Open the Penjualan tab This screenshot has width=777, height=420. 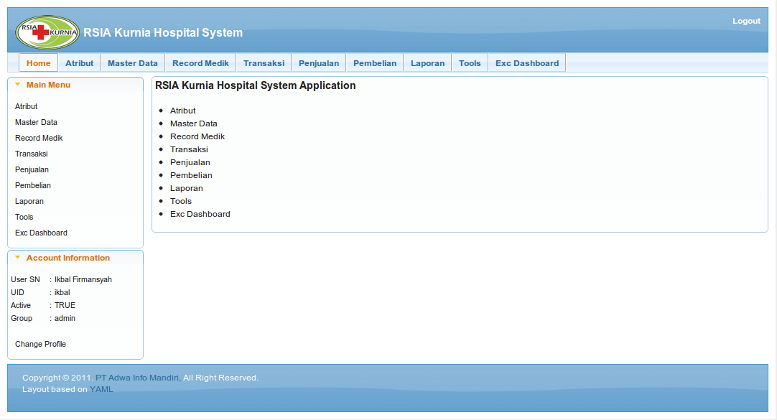(x=319, y=63)
